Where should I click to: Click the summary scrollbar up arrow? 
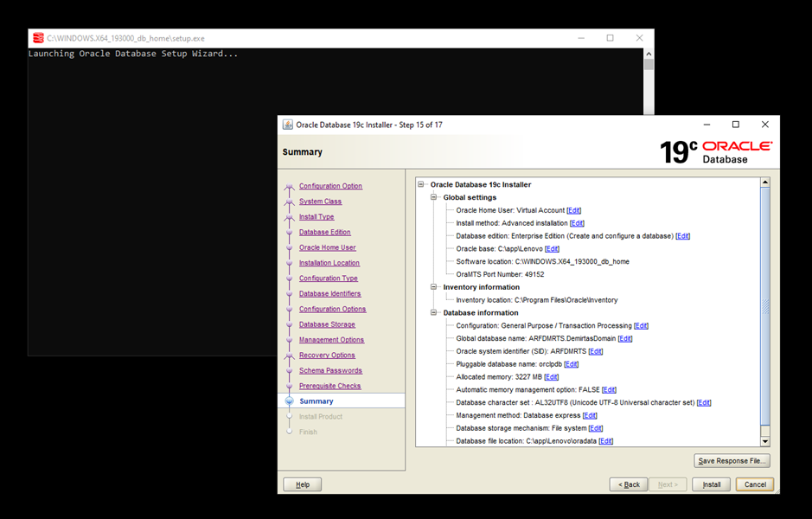(765, 183)
